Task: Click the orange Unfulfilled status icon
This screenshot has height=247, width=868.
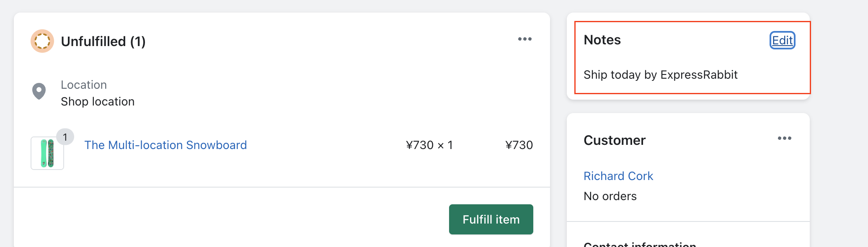Action: click(x=42, y=41)
